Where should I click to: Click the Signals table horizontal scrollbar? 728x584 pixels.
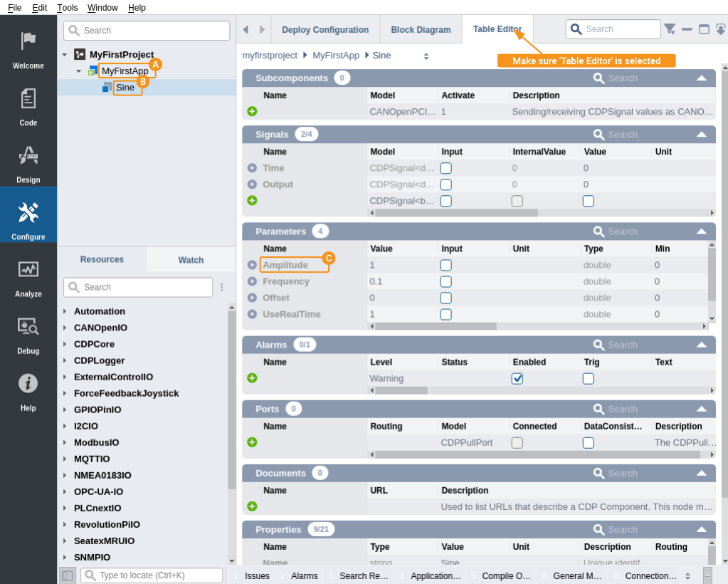click(x=456, y=213)
